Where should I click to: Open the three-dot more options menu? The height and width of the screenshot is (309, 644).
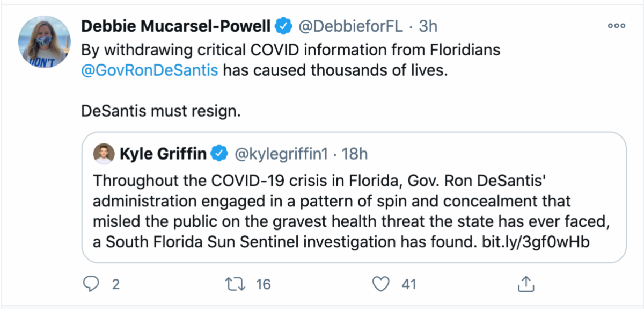[x=616, y=26]
